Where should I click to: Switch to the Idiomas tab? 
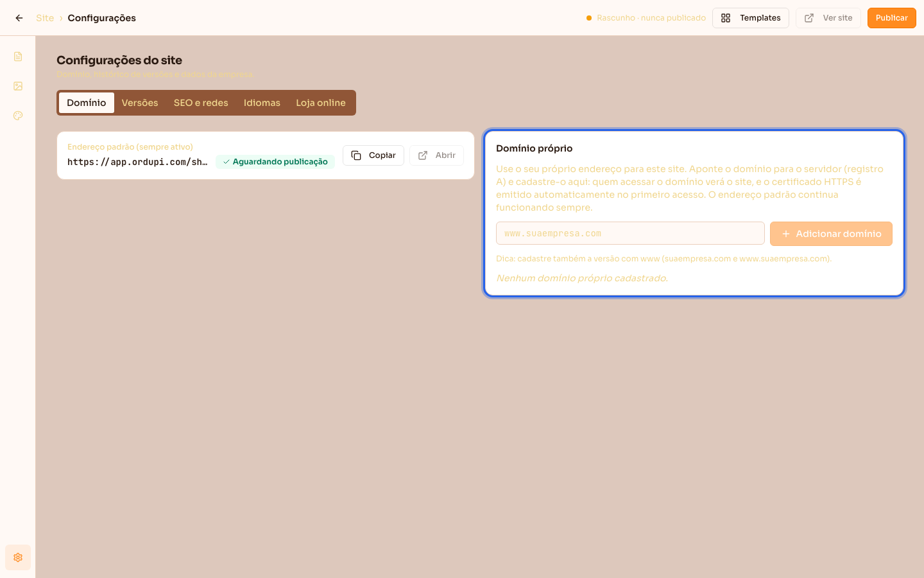coord(262,103)
